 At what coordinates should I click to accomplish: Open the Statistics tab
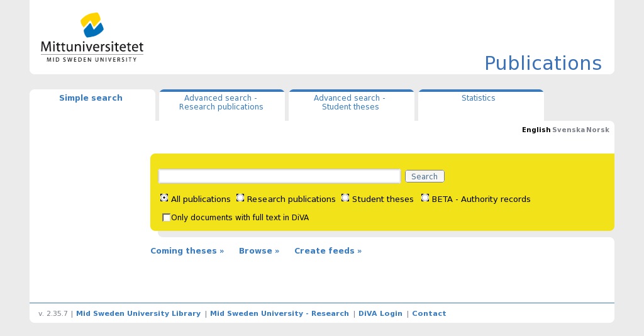tap(478, 98)
